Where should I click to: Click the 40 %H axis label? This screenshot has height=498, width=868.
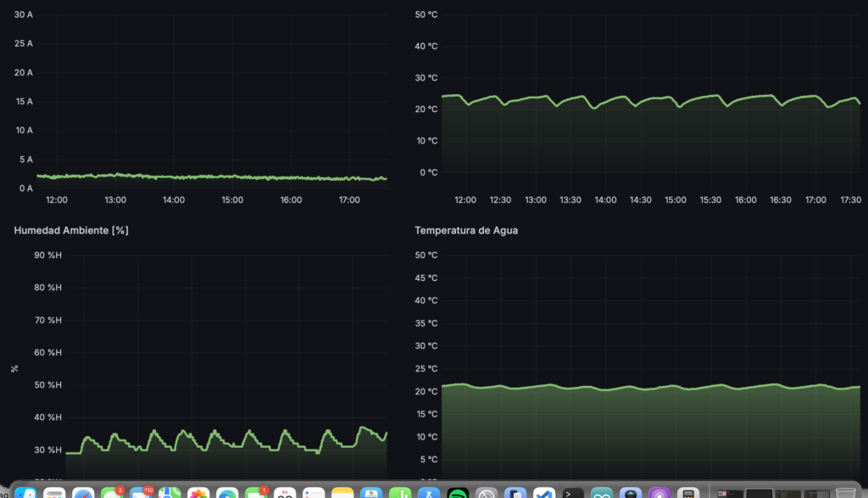47,417
